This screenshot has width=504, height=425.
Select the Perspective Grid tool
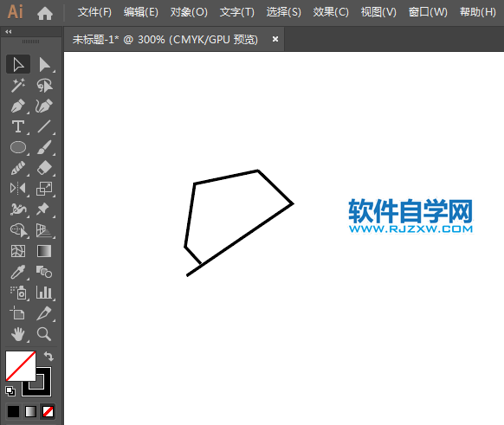pos(45,230)
